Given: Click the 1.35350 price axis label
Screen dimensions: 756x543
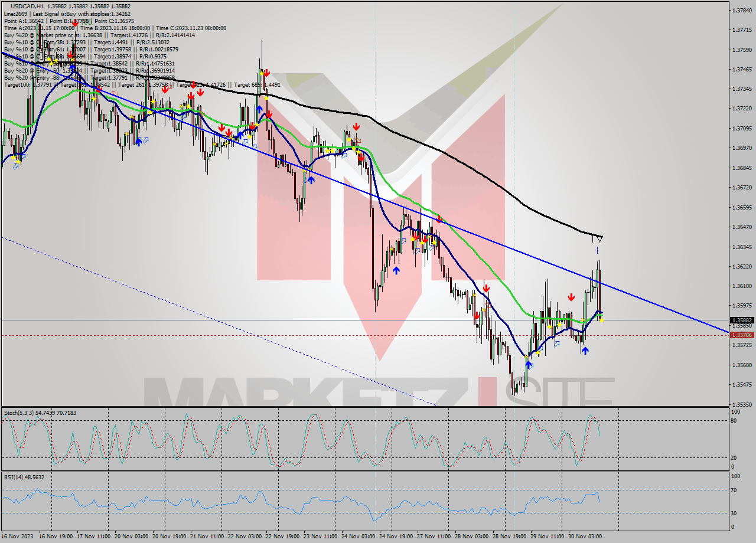Looking at the screenshot, I should coord(742,404).
